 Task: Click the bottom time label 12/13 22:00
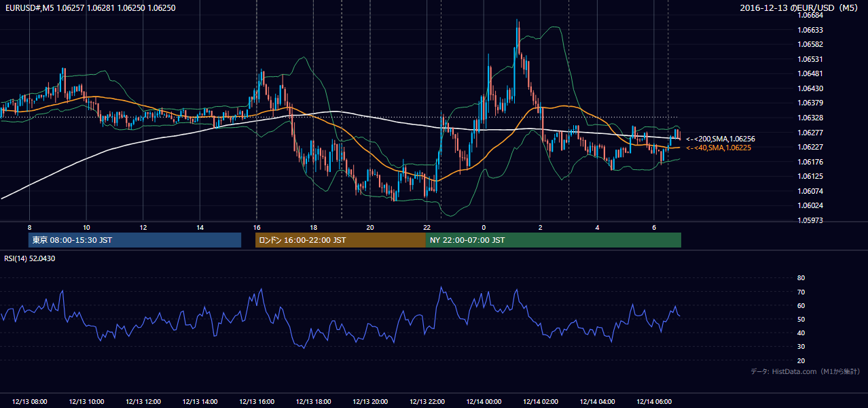pyautogui.click(x=427, y=402)
